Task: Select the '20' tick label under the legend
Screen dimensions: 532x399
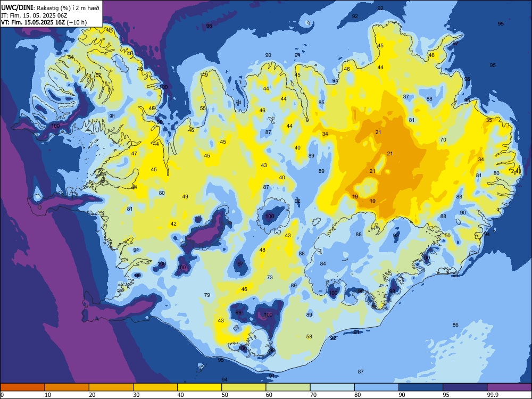Action: [92, 395]
